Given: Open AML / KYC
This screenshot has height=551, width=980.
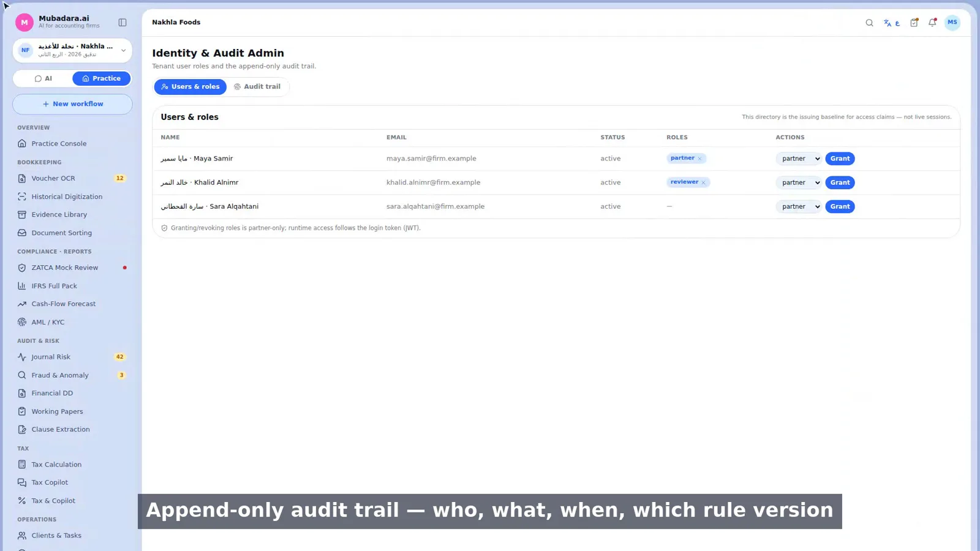Looking at the screenshot, I should pyautogui.click(x=72, y=322).
